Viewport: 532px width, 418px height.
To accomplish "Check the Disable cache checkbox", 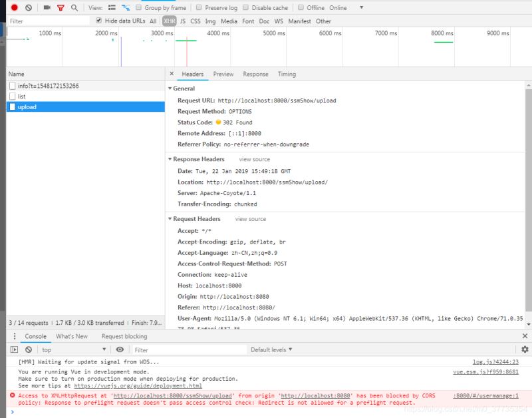I will [245, 7].
